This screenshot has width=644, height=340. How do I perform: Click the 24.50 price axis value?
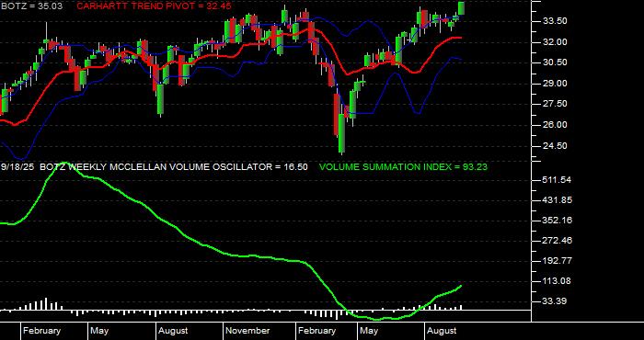pyautogui.click(x=556, y=145)
